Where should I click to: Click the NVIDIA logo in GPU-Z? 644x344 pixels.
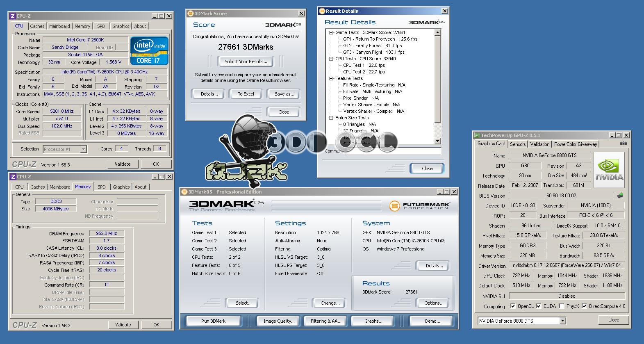click(609, 170)
